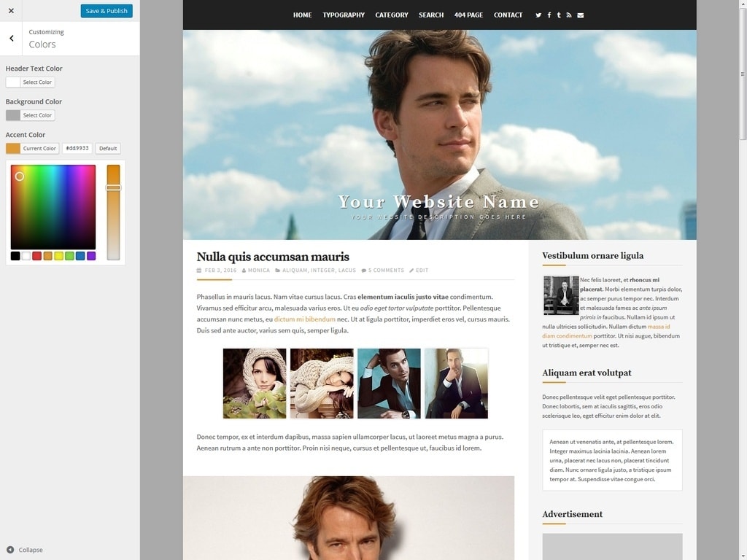This screenshot has width=747, height=560.
Task: Pick the red palette swatch
Action: pyautogui.click(x=36, y=256)
